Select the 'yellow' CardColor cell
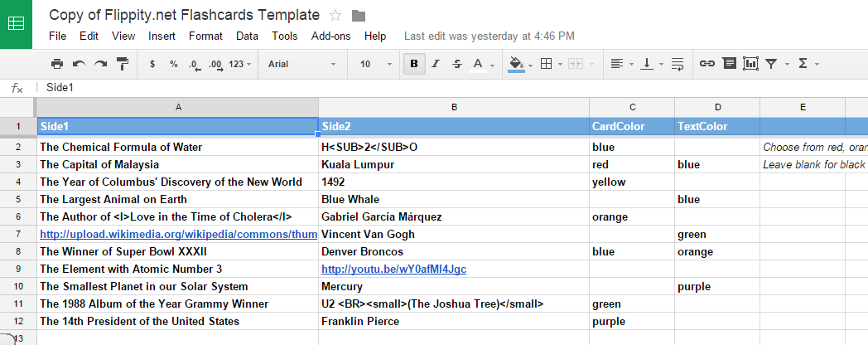Viewport: 868px width, 345px height. 632,182
